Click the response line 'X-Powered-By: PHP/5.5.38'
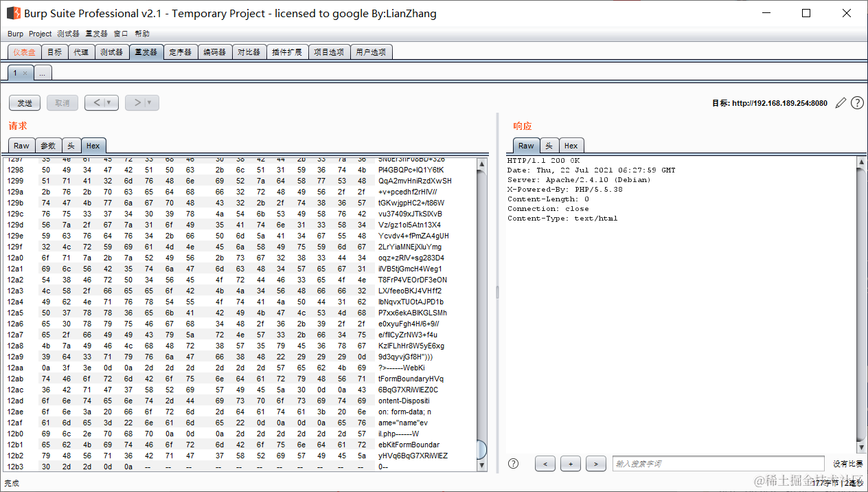This screenshot has width=868, height=492. [x=565, y=190]
